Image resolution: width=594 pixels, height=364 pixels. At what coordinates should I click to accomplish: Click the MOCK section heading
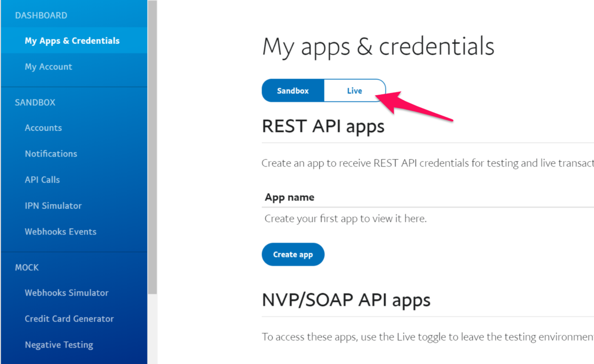(27, 268)
